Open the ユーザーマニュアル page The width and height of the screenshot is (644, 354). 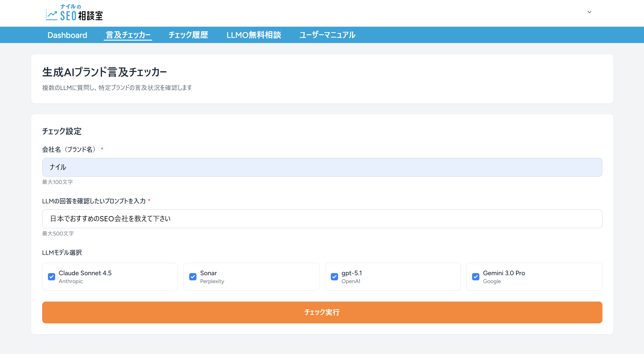click(x=327, y=35)
